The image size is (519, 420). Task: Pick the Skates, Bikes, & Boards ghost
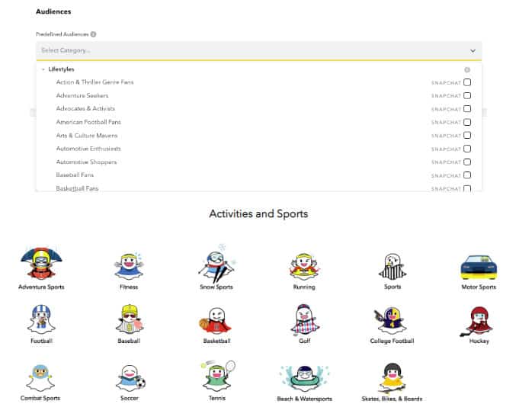click(392, 379)
